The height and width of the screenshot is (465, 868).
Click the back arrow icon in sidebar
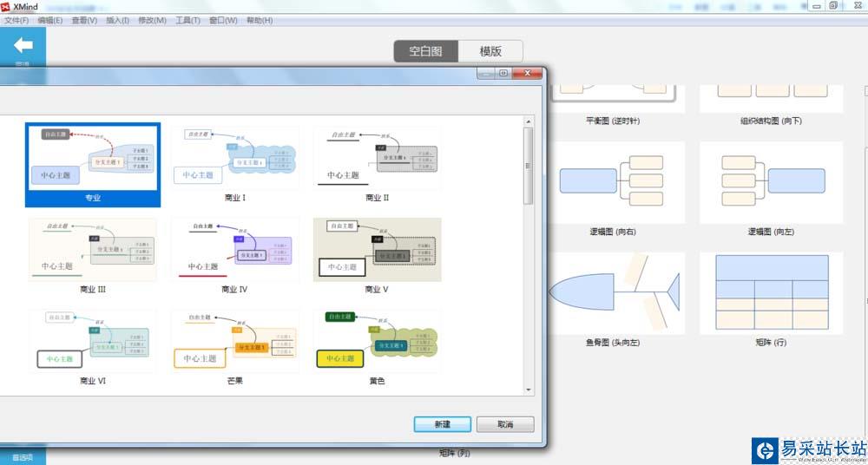tap(23, 45)
